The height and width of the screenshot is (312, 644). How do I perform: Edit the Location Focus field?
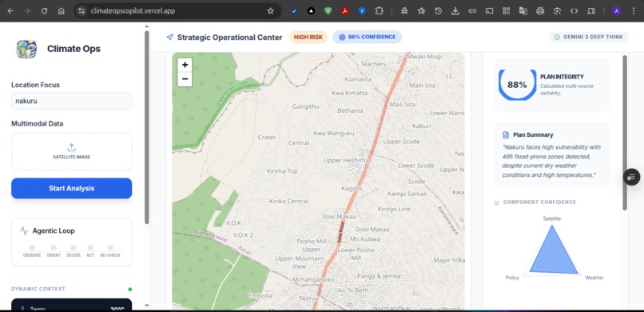tap(71, 101)
